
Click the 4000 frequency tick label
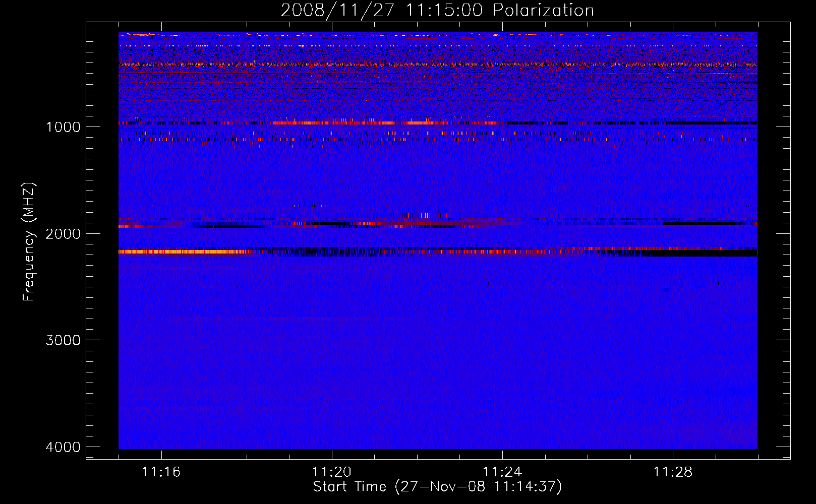(x=63, y=447)
